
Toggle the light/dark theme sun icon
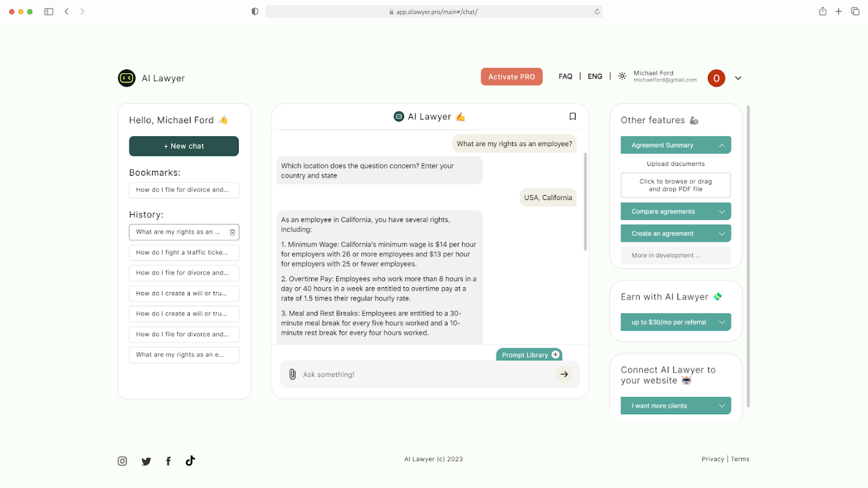(622, 76)
